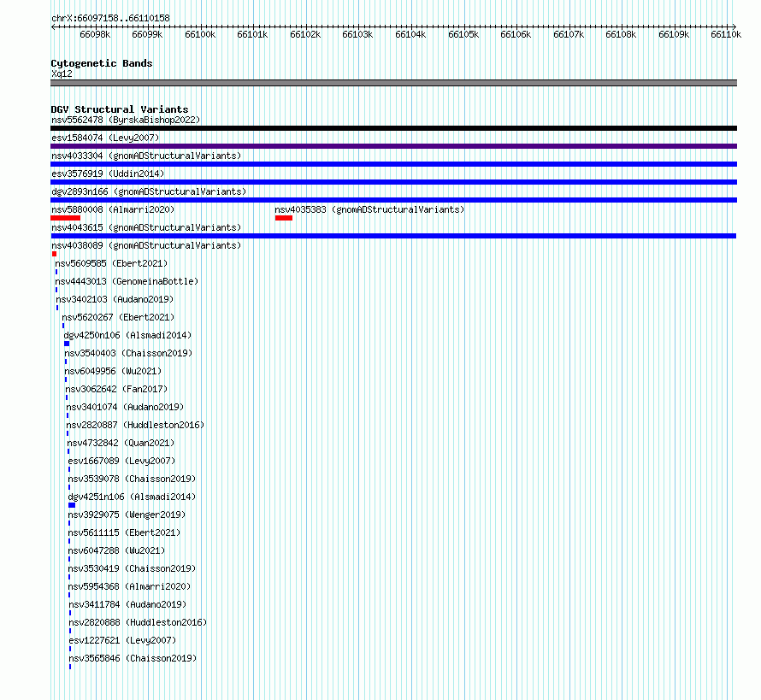Viewport: 761px width, 700px height.
Task: Open nsv4443013 (GenomeinaBottle) label
Action: click(x=127, y=281)
